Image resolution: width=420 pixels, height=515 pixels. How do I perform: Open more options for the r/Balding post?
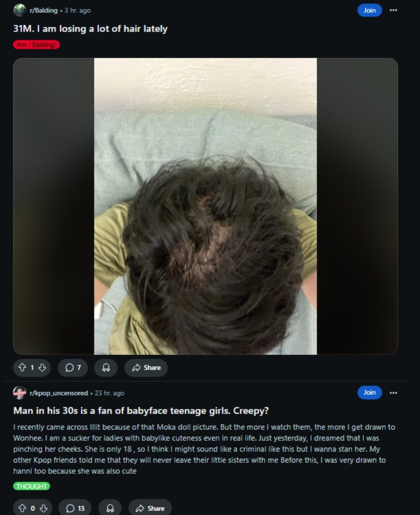click(394, 10)
